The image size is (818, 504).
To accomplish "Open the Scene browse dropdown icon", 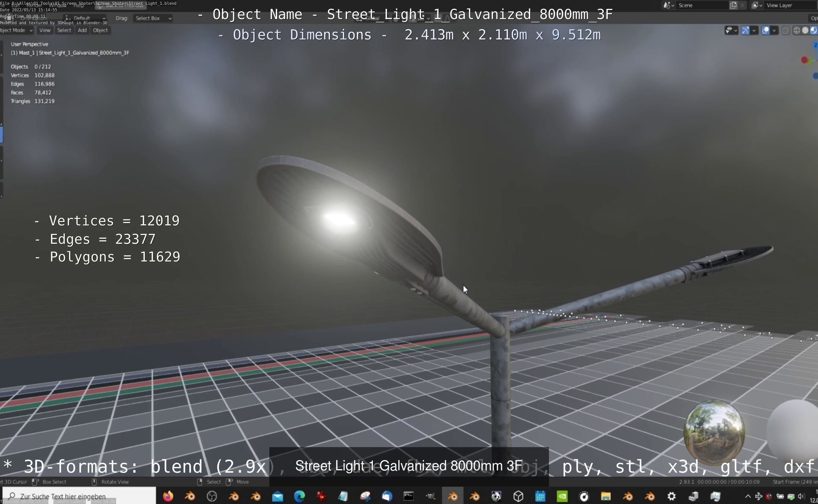I will (x=668, y=5).
